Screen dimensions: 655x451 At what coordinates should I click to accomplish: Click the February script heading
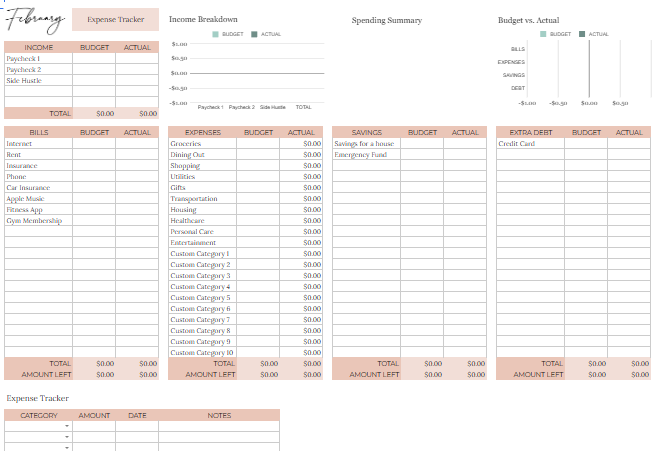point(35,21)
